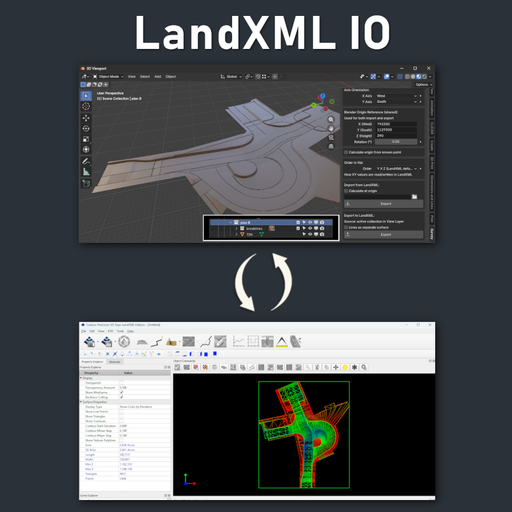Click the file browse folder icon
The image size is (512, 512).
(x=414, y=197)
